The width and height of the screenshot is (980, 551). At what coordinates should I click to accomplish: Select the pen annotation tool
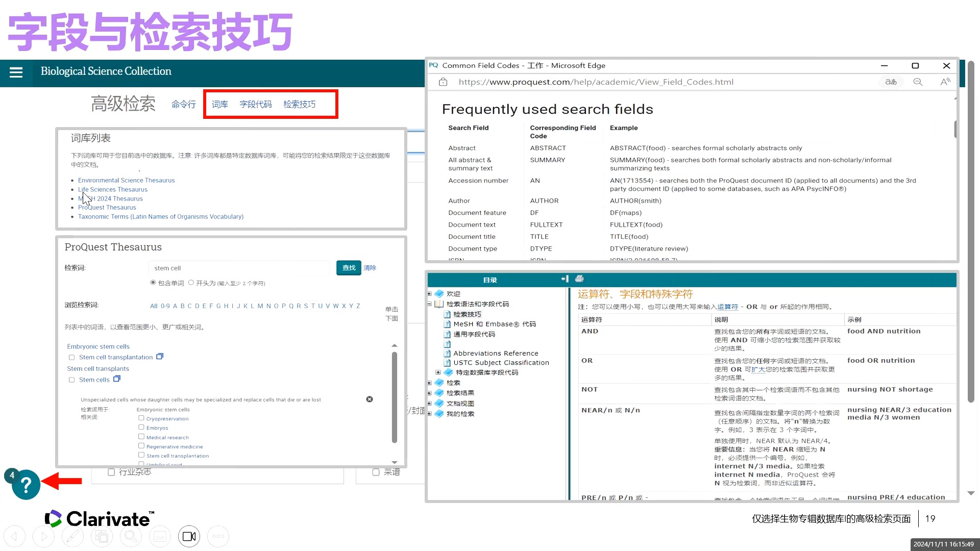(x=72, y=536)
